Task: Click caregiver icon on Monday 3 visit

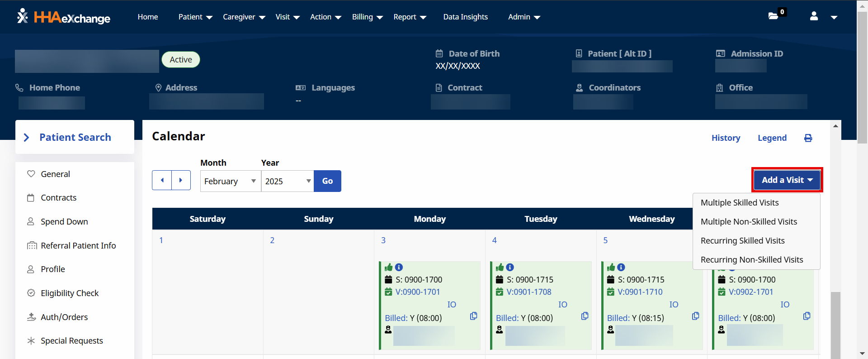Action: tap(388, 330)
